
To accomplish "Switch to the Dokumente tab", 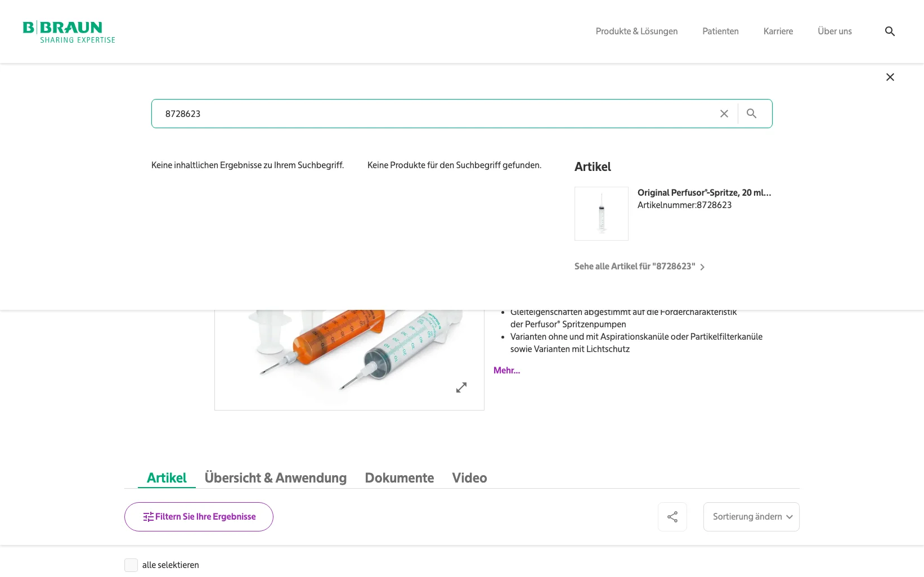I will pos(400,478).
